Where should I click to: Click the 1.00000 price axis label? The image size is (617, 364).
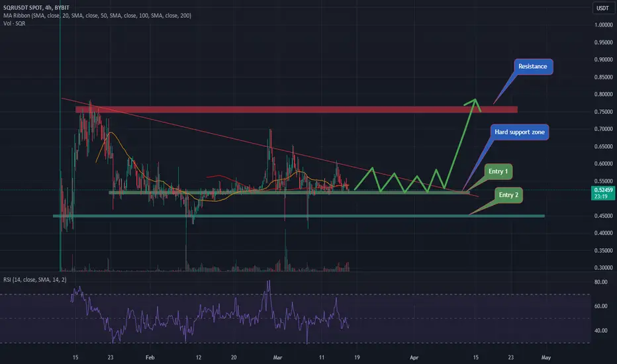603,24
